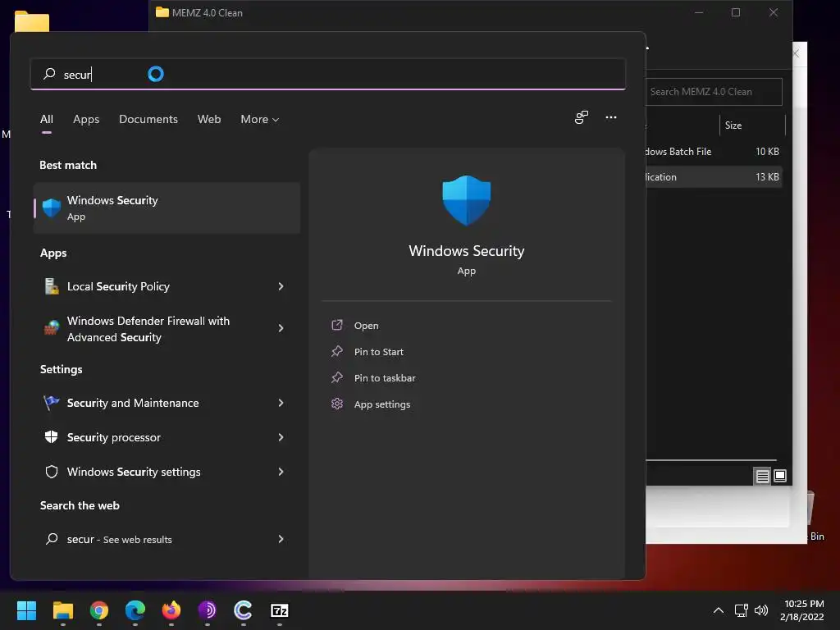840x630 pixels.
Task: Click the volume speaker icon
Action: coord(761,610)
